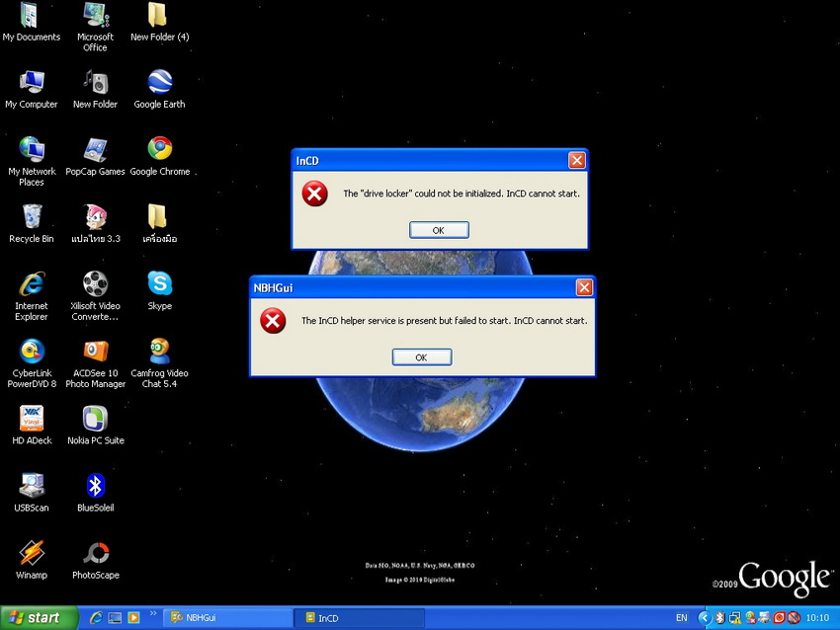Select the BlueSoleil desktop icon

95,493
